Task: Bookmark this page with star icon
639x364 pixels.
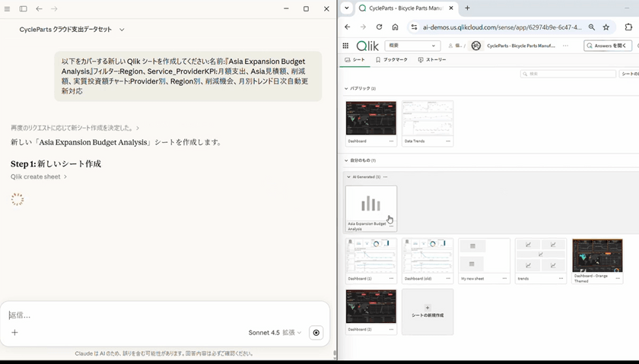Action: (606, 27)
